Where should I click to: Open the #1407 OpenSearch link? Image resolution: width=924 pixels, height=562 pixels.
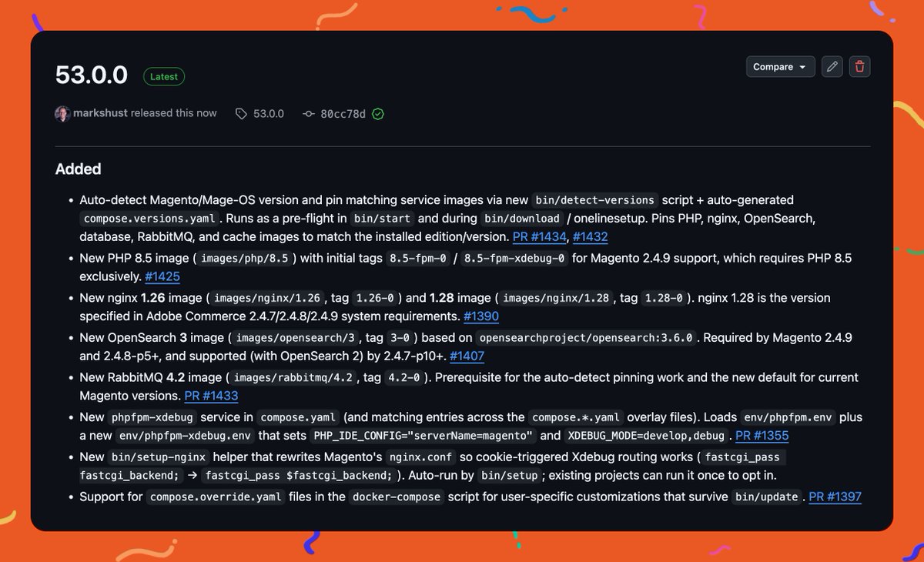(x=467, y=356)
